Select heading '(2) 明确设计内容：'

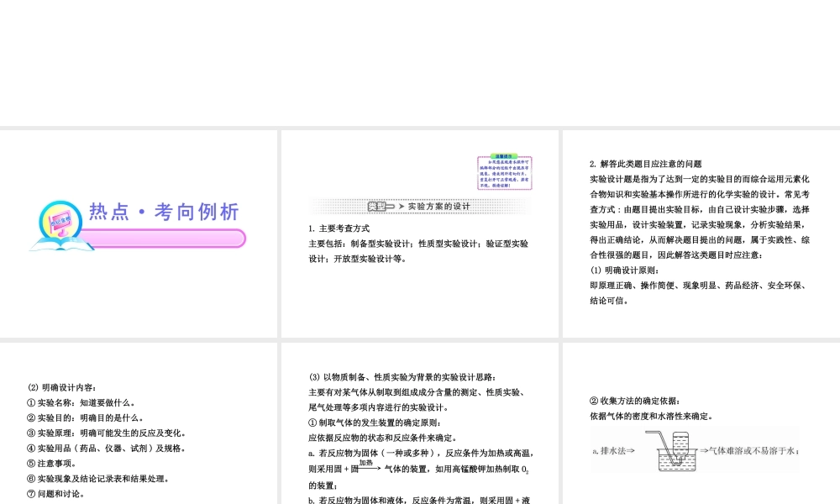tap(62, 387)
